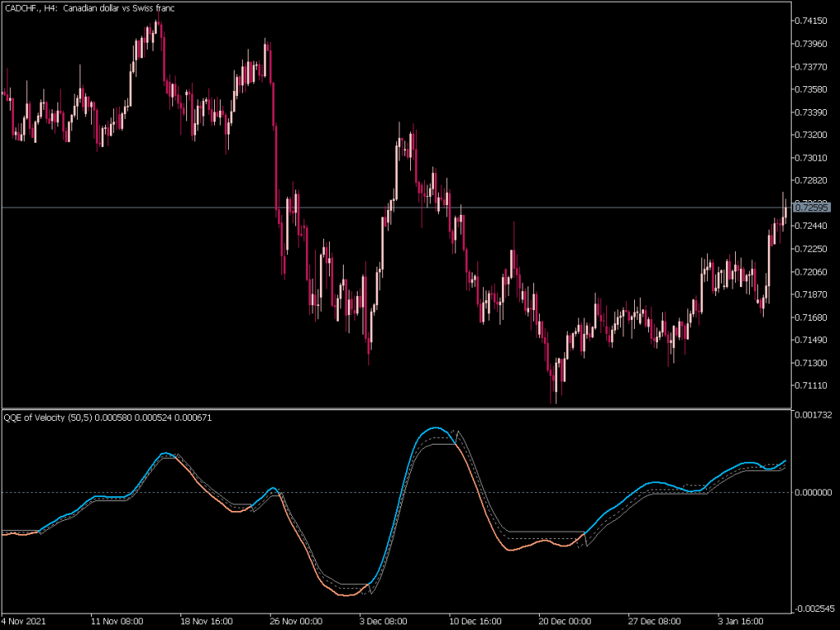840x630 pixels.
Task: Click the 0.000000 level on indicator scale
Action: point(815,491)
